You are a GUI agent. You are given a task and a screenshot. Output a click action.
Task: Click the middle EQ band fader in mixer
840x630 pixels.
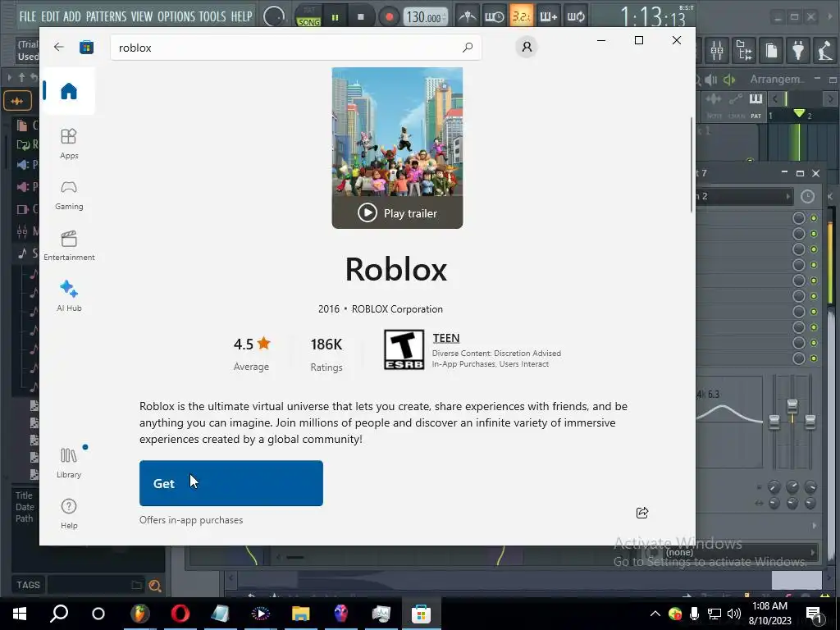coord(792,405)
